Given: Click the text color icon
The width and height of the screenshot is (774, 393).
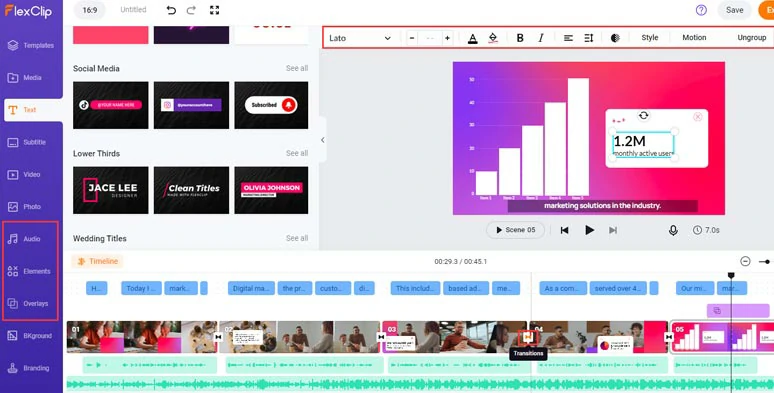Looking at the screenshot, I should (x=472, y=38).
